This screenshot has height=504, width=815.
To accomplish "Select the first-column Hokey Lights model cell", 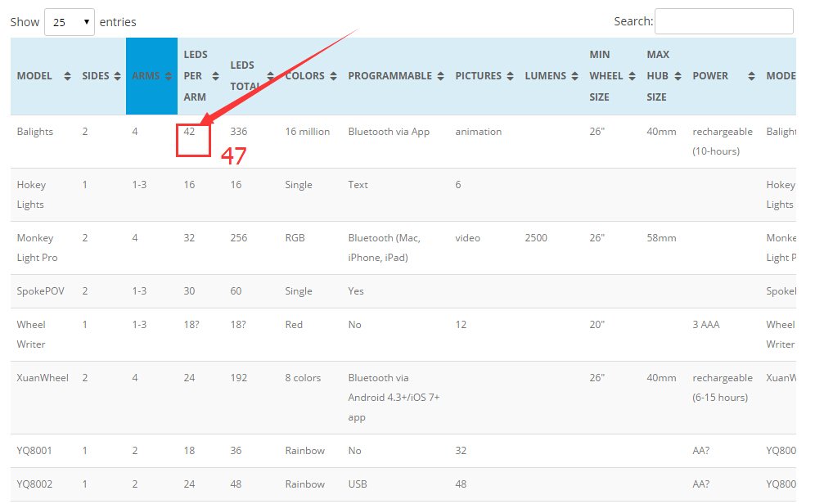I will (x=31, y=195).
